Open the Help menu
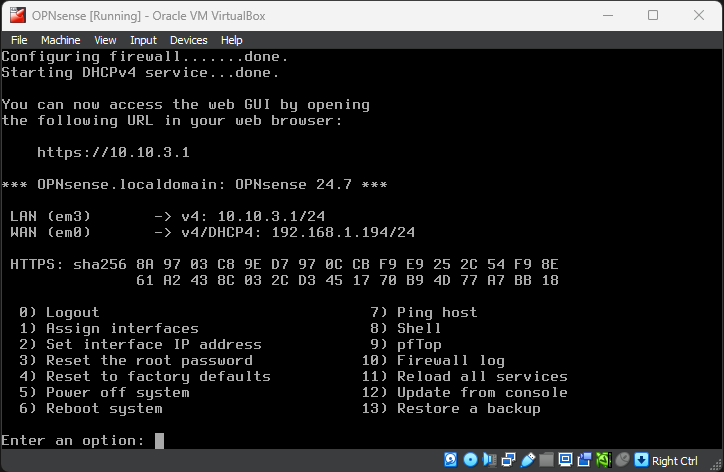 [231, 40]
